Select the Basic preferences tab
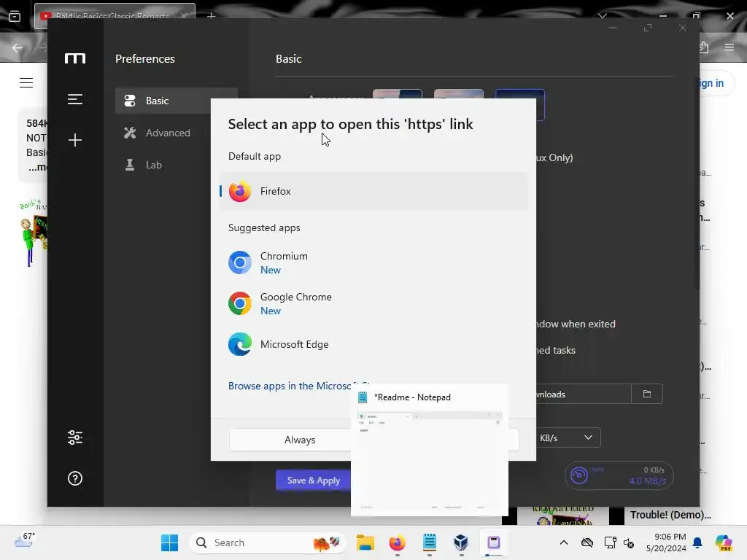Image resolution: width=747 pixels, height=560 pixels. point(177,101)
